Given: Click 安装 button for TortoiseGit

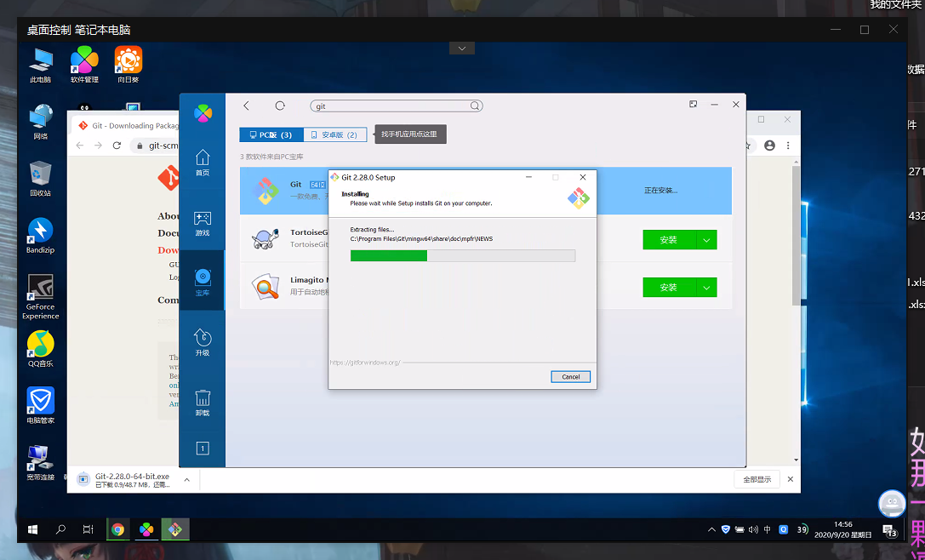Looking at the screenshot, I should [x=669, y=240].
